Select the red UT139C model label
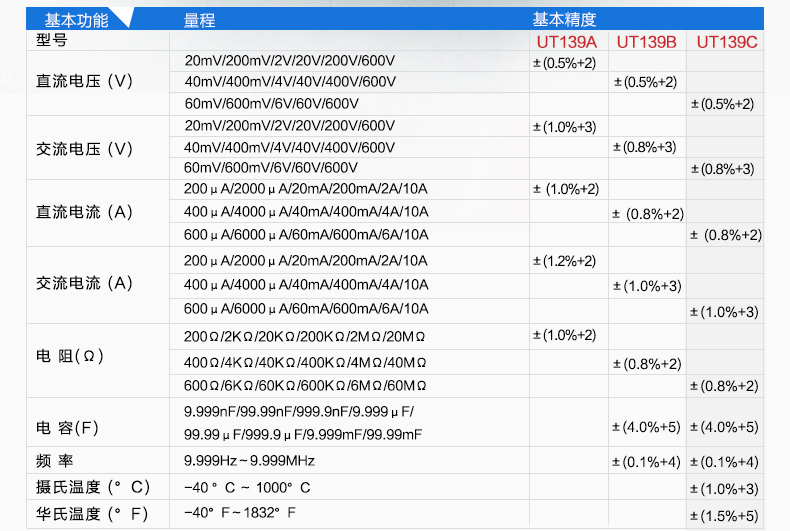This screenshot has height=531, width=790. pos(727,41)
